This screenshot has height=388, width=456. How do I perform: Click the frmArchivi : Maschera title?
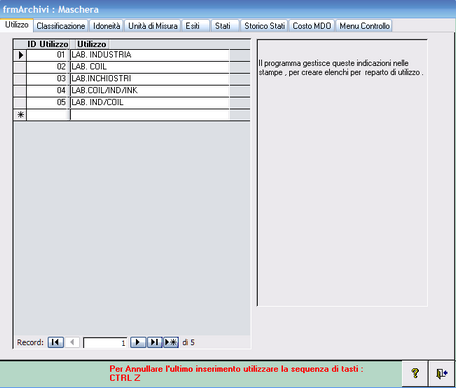point(51,9)
